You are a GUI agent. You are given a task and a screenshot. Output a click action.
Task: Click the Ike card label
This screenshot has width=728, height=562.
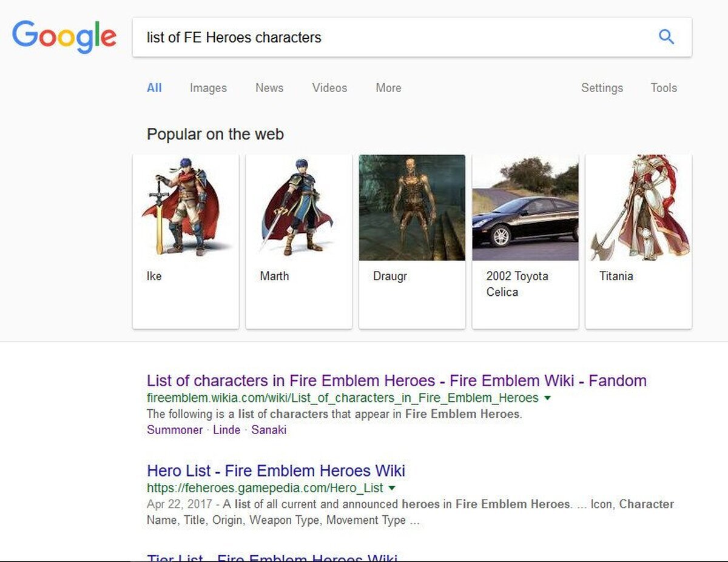point(154,276)
